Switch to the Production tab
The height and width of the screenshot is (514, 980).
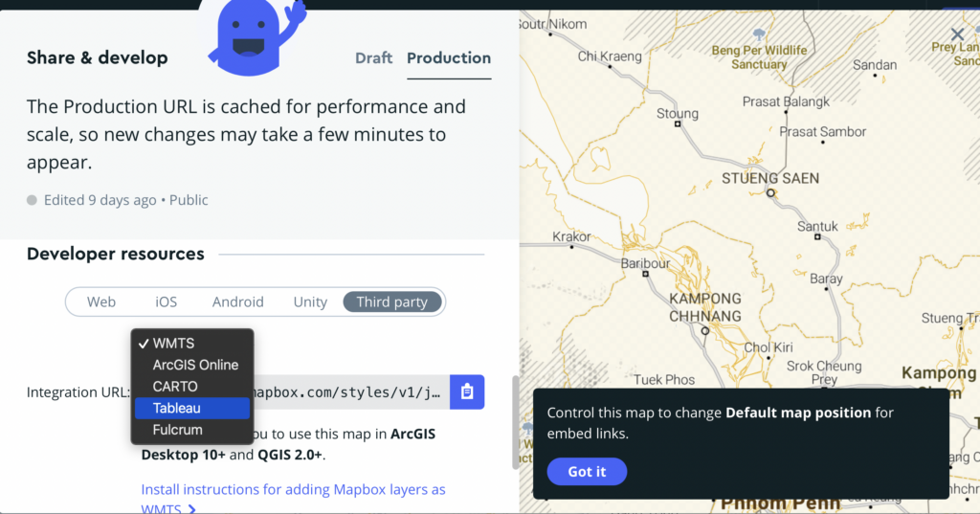click(x=449, y=58)
